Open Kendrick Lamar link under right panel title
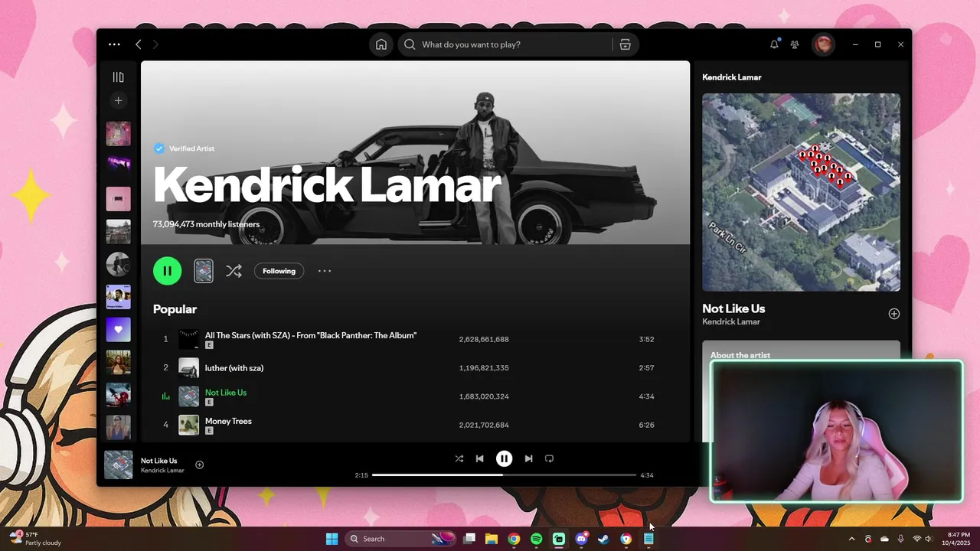 [x=731, y=321]
